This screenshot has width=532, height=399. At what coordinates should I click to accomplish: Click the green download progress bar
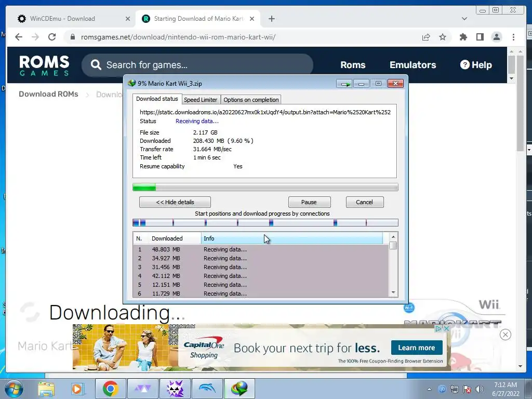(x=265, y=187)
